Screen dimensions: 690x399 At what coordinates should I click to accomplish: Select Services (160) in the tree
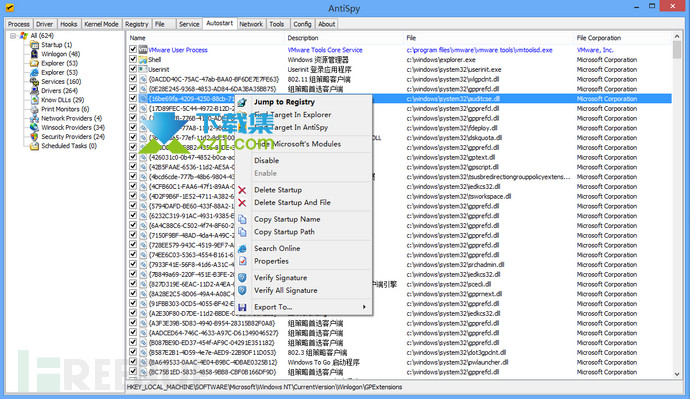[61, 82]
